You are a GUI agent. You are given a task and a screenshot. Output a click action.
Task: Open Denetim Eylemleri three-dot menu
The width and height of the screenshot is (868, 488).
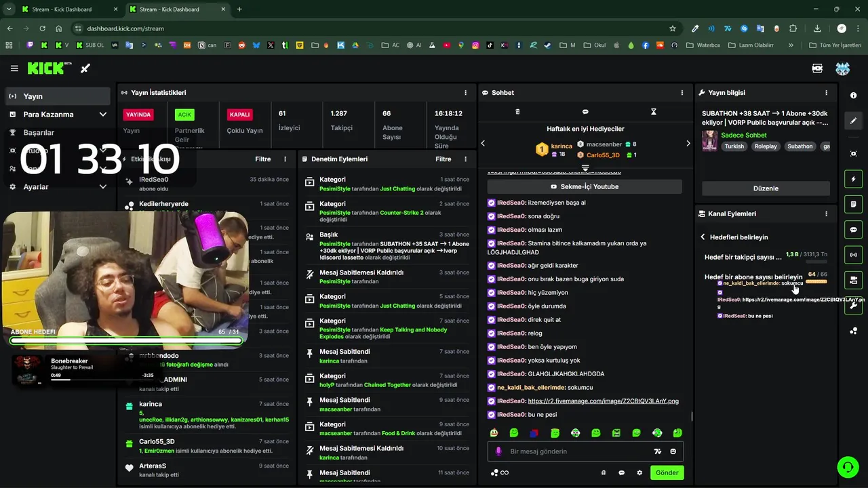(x=465, y=159)
